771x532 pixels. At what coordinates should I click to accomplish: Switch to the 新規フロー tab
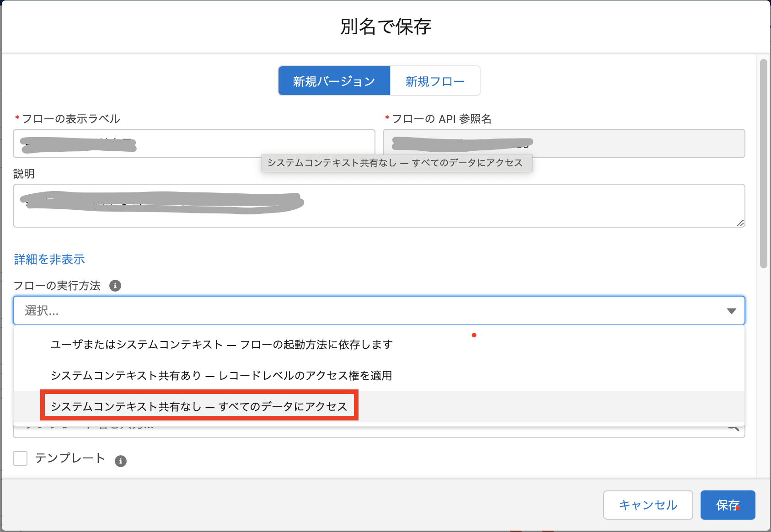[x=434, y=80]
